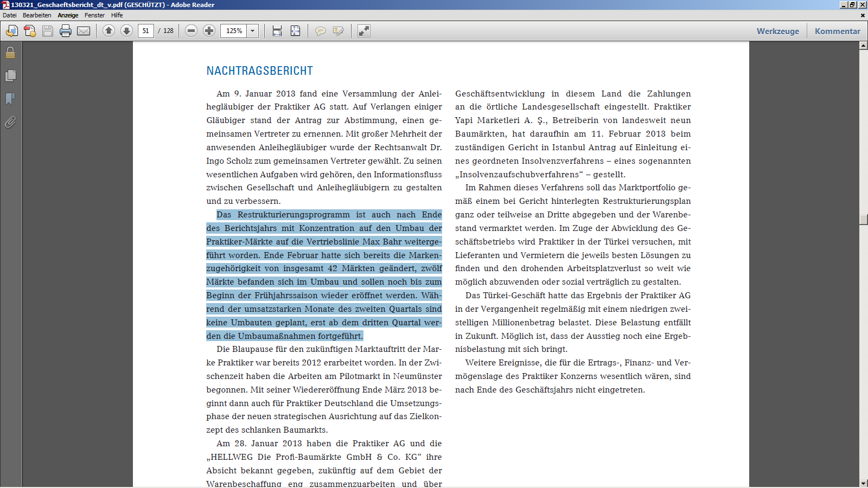The height and width of the screenshot is (488, 868).
Task: Click the PDF icon in the title bar
Action: [x=5, y=5]
